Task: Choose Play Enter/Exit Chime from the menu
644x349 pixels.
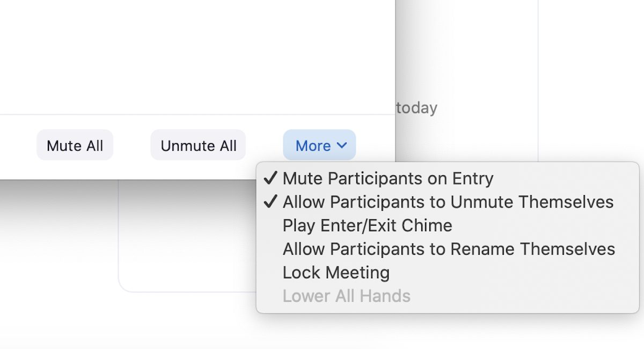Action: point(367,225)
